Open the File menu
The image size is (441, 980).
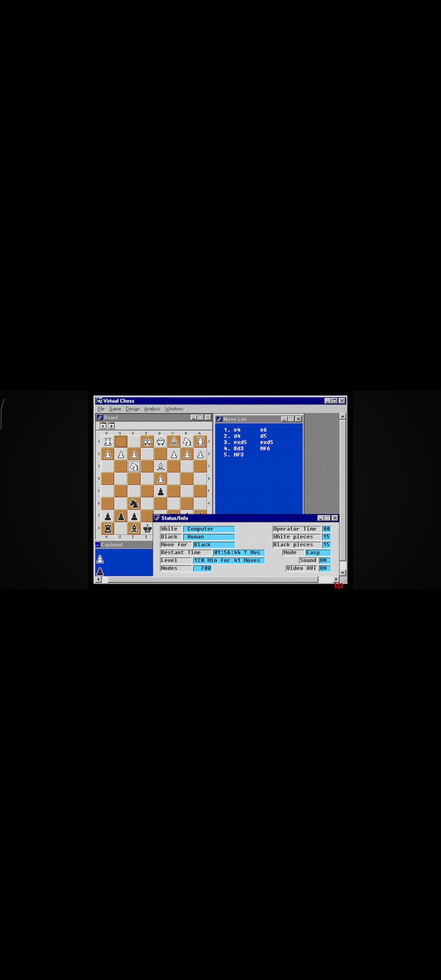(x=101, y=409)
